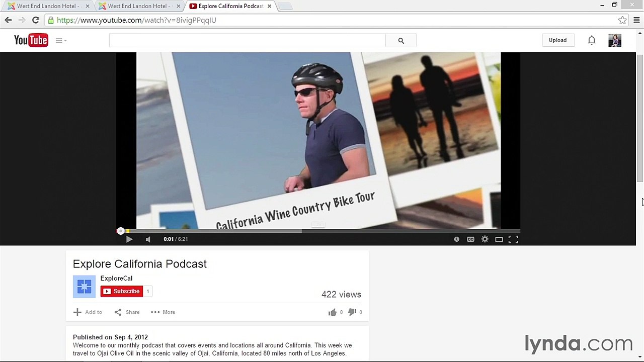Click the 422 views count

pyautogui.click(x=341, y=295)
